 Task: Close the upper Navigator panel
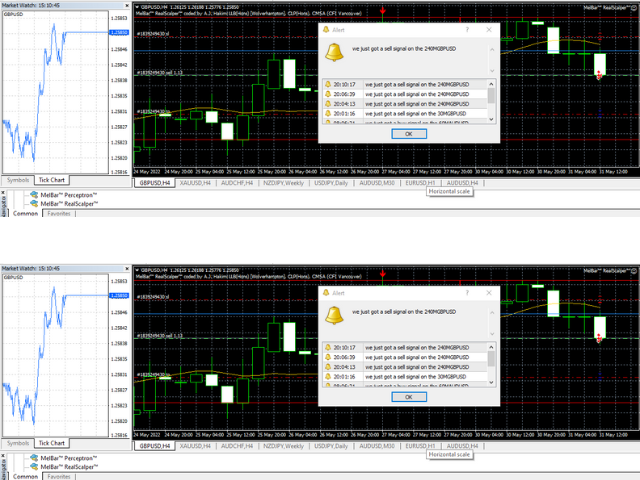point(3,193)
